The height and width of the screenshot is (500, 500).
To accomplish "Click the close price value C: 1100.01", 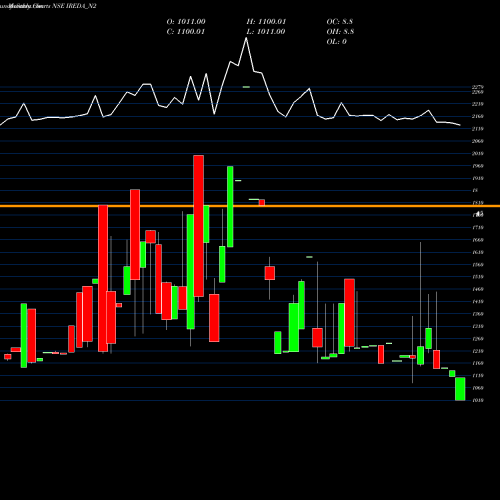I will pos(186,32).
